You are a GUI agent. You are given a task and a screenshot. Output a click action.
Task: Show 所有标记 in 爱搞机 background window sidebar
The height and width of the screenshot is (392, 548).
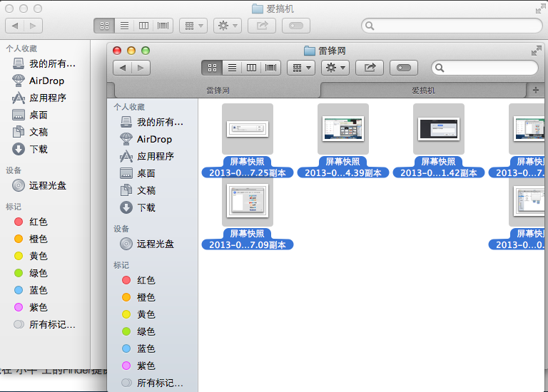tap(44, 324)
